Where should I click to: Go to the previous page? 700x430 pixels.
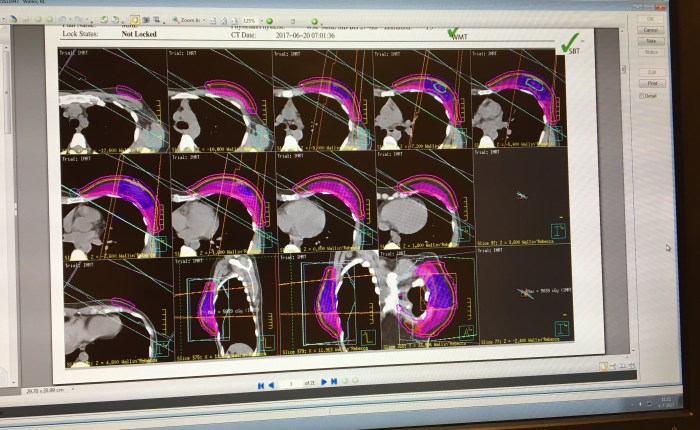[271, 385]
